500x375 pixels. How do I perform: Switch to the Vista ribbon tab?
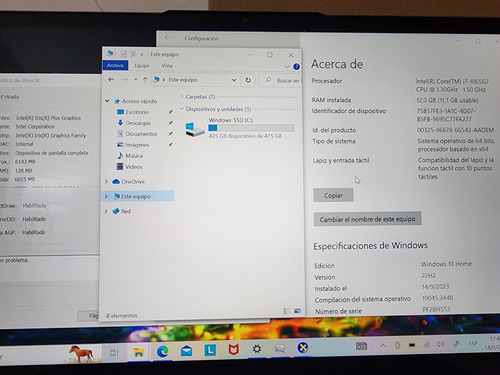[x=167, y=66]
